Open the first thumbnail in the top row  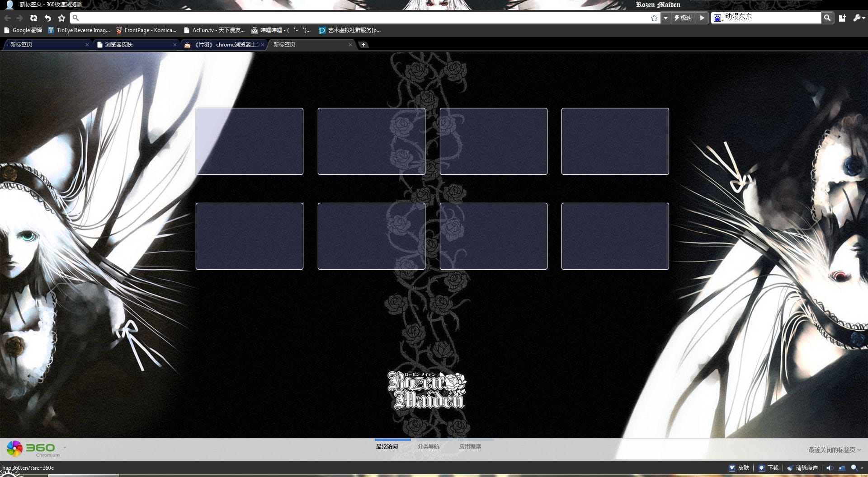pos(250,141)
